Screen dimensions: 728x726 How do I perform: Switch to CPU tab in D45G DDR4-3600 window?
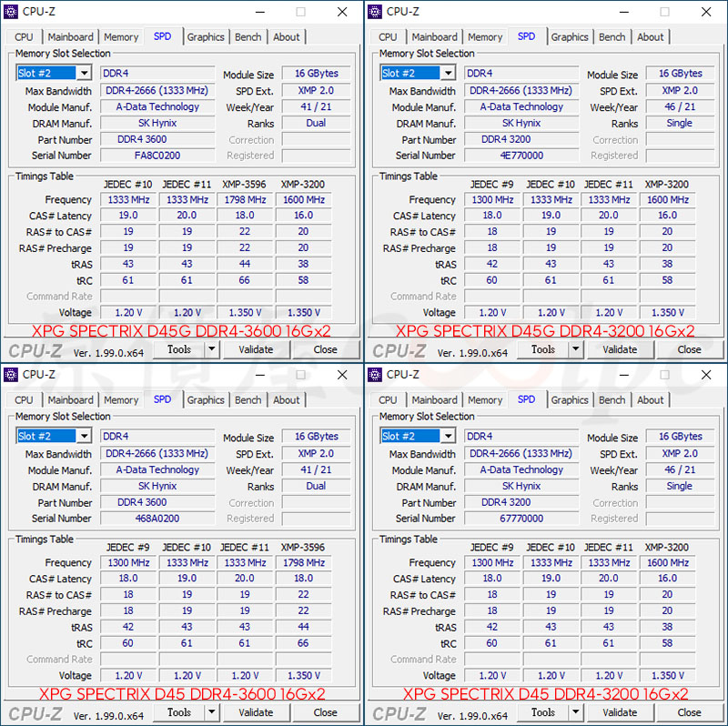click(x=24, y=37)
